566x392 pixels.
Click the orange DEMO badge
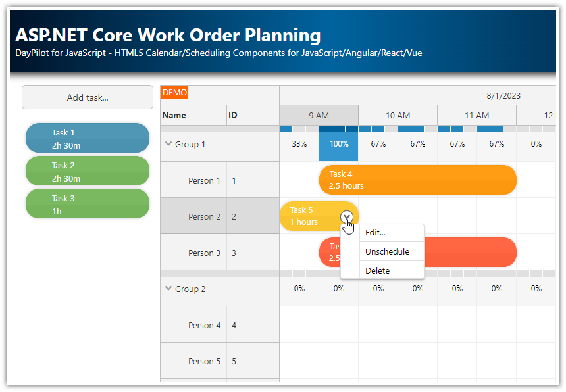174,92
